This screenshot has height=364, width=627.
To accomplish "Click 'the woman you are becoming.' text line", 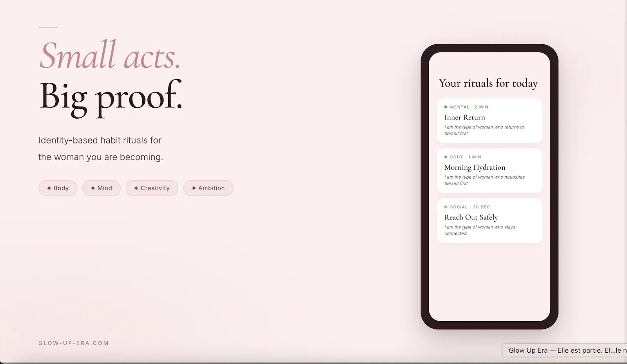I will tap(101, 157).
